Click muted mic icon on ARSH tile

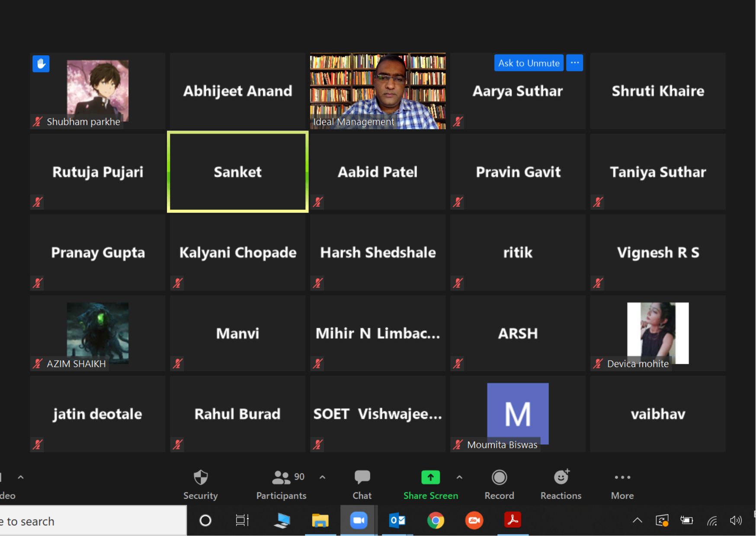pos(458,364)
